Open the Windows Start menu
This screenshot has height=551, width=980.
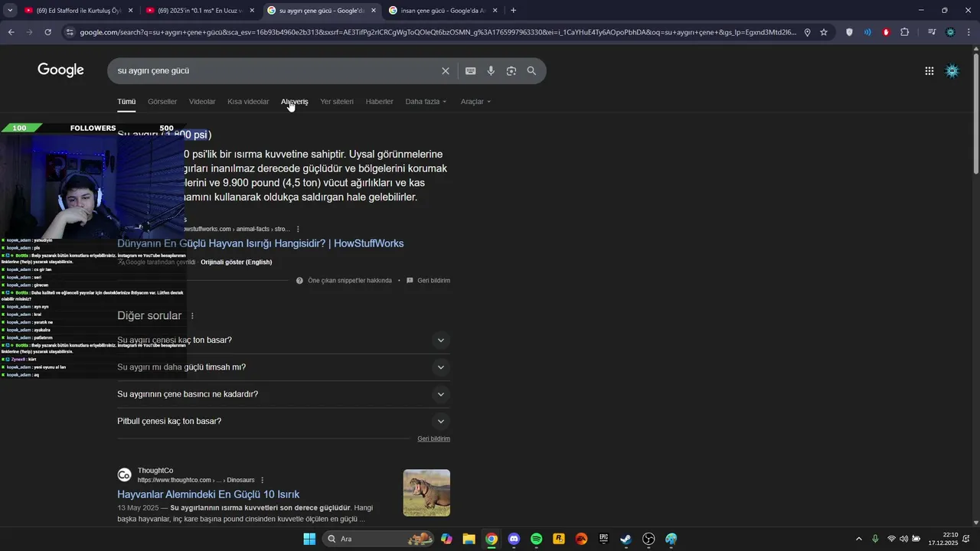[309, 539]
